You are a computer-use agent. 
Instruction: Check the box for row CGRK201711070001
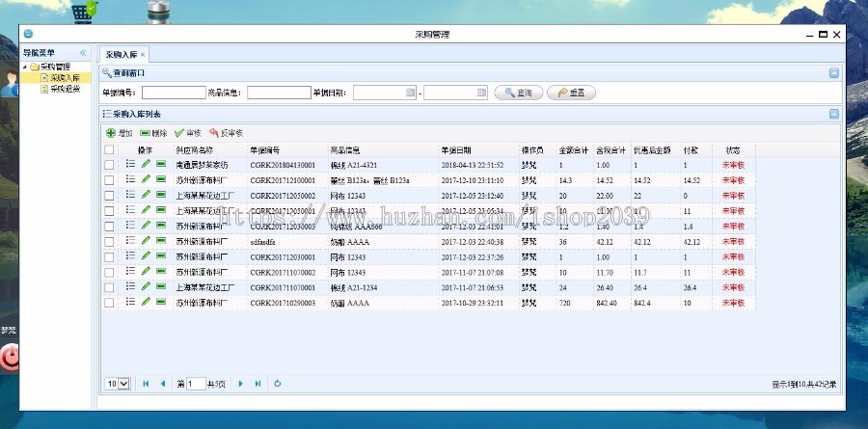109,288
